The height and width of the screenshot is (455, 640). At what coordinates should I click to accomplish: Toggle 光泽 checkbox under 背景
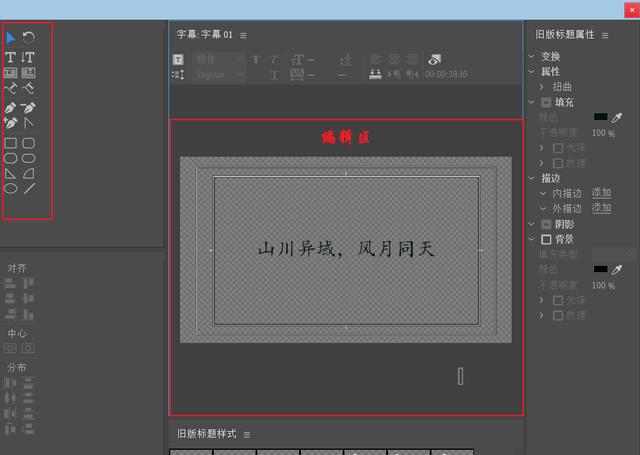[x=558, y=301]
